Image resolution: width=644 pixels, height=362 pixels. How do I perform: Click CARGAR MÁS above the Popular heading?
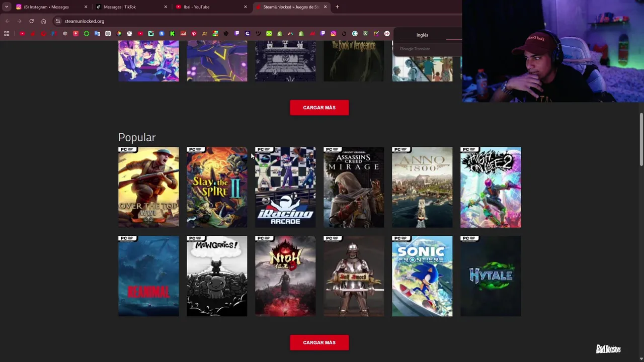(319, 108)
